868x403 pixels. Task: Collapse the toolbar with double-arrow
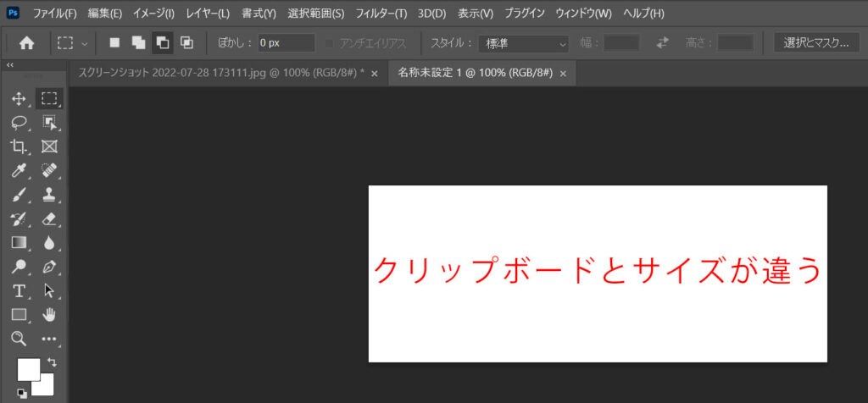[x=9, y=65]
